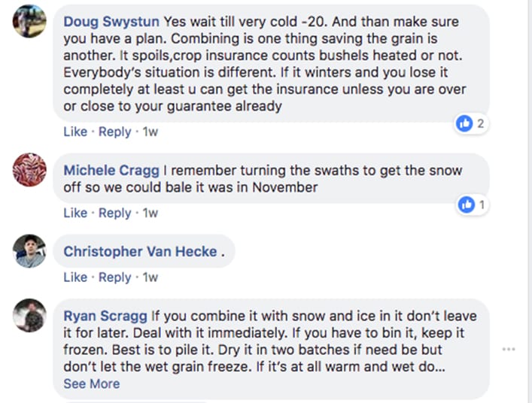Click Doug Swystun's profile avatar
The image size is (532, 403).
[30, 20]
